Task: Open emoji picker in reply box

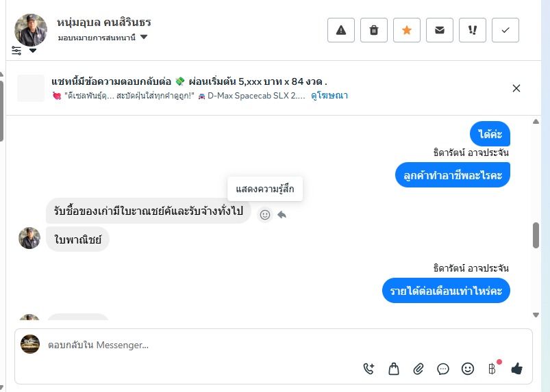Action: click(468, 369)
